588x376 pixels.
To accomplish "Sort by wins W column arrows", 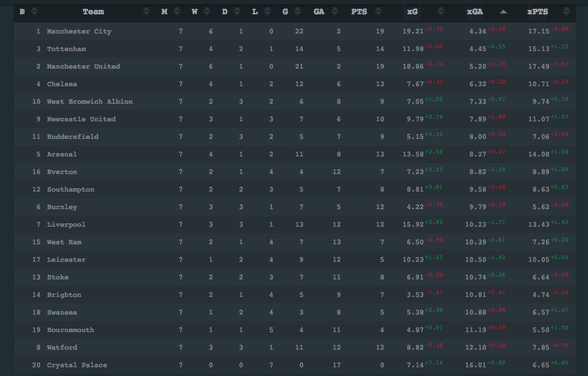I will (x=207, y=12).
